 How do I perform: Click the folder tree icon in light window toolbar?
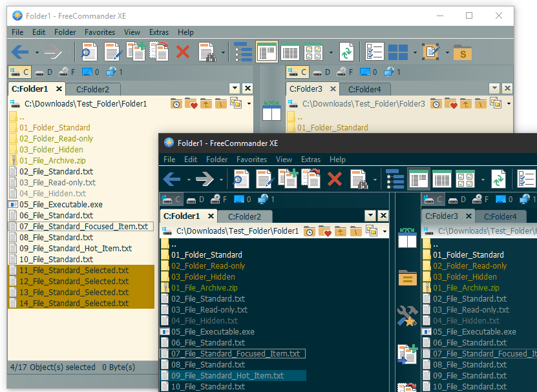coord(243,52)
